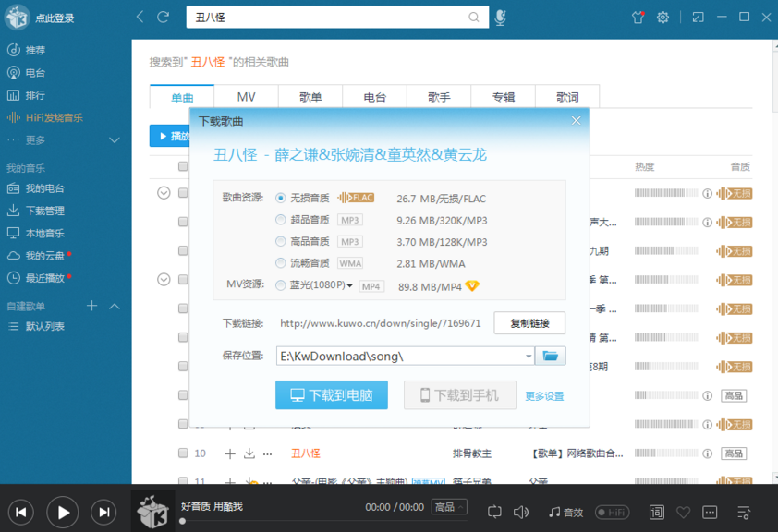
Task: Show lyrics with 词 icon
Action: 656,513
